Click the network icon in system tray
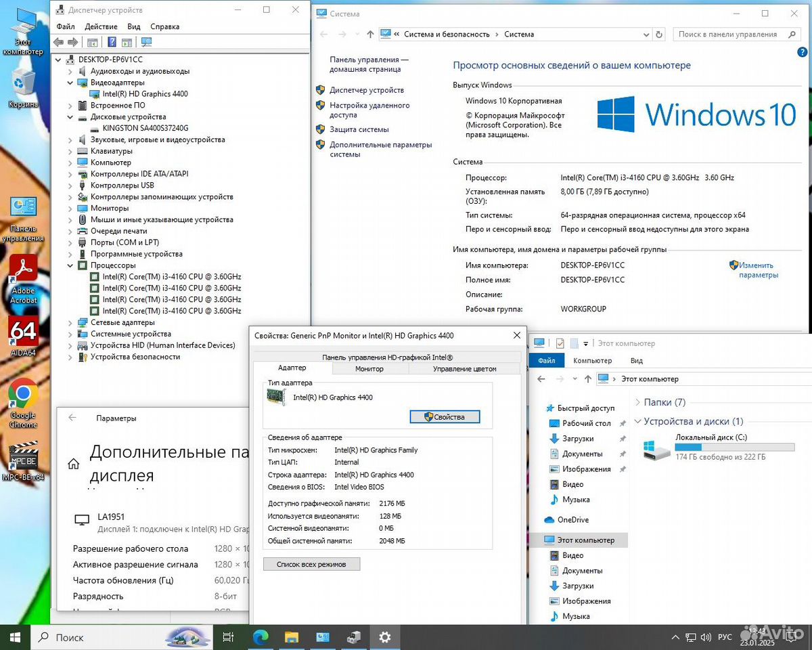812x650 pixels. (690, 637)
